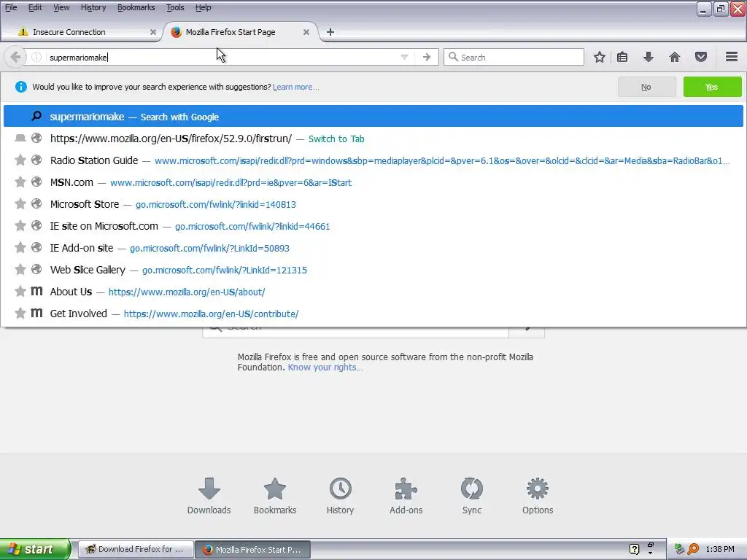The width and height of the screenshot is (747, 560).
Task: Click the mozilla m icon beside About Us
Action: 36,291
